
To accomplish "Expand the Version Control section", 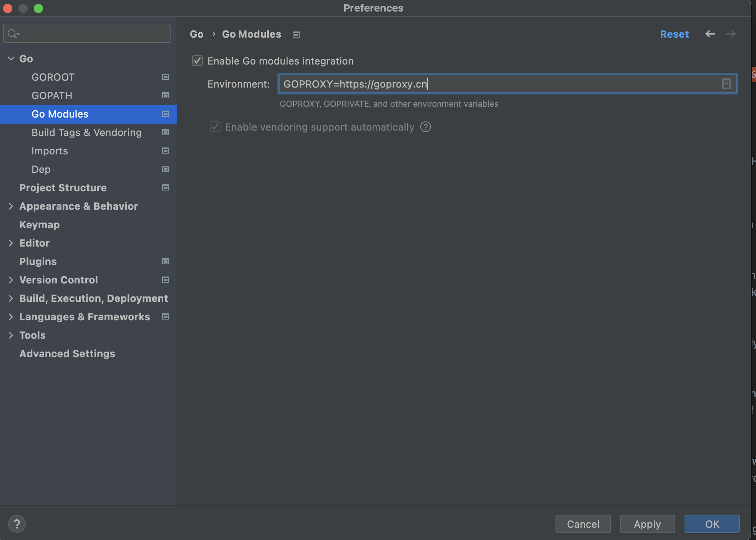I will 11,280.
